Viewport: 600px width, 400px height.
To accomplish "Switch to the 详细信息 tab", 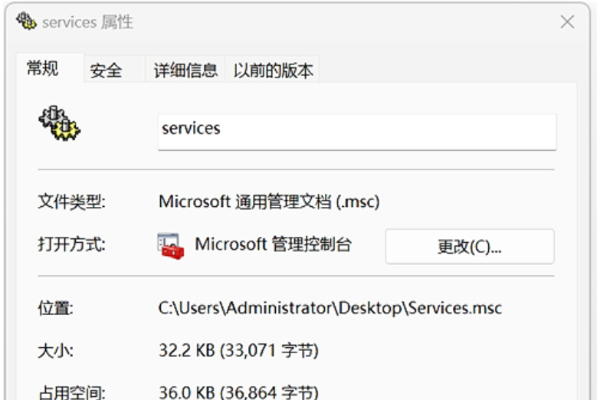I will tap(186, 70).
